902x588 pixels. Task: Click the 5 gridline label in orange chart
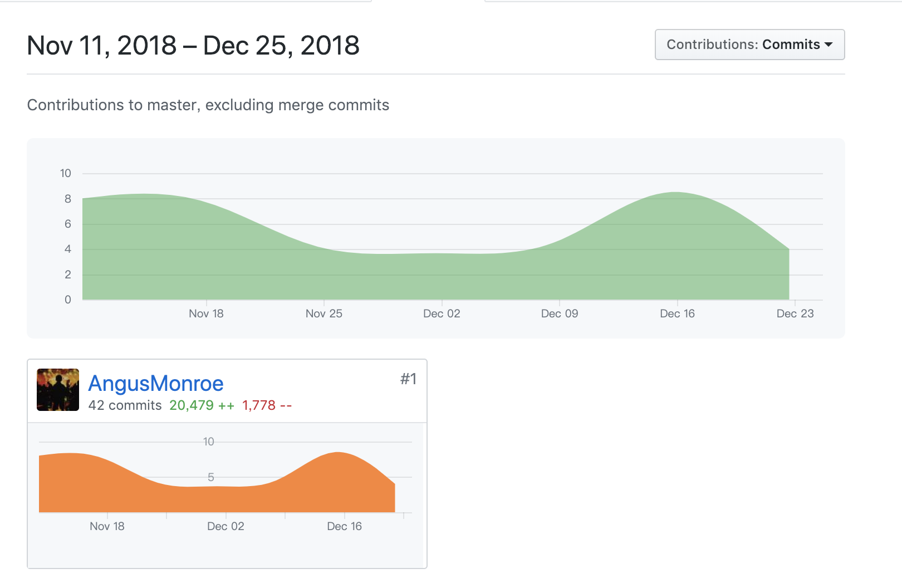pyautogui.click(x=211, y=477)
